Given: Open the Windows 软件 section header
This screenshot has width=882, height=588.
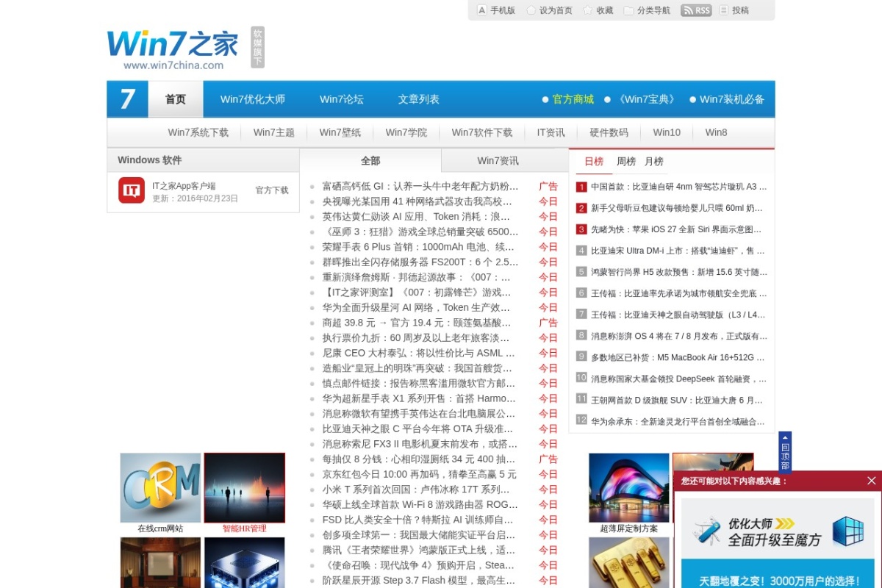Looking at the screenshot, I should [150, 160].
